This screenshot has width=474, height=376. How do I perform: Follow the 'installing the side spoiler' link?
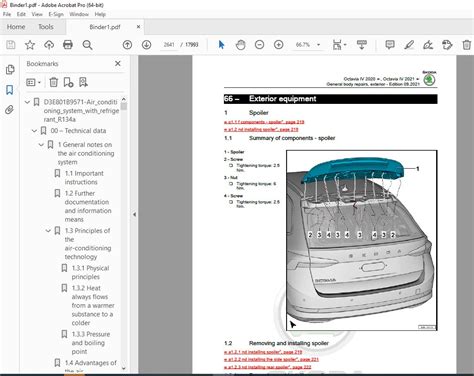pos(271,360)
